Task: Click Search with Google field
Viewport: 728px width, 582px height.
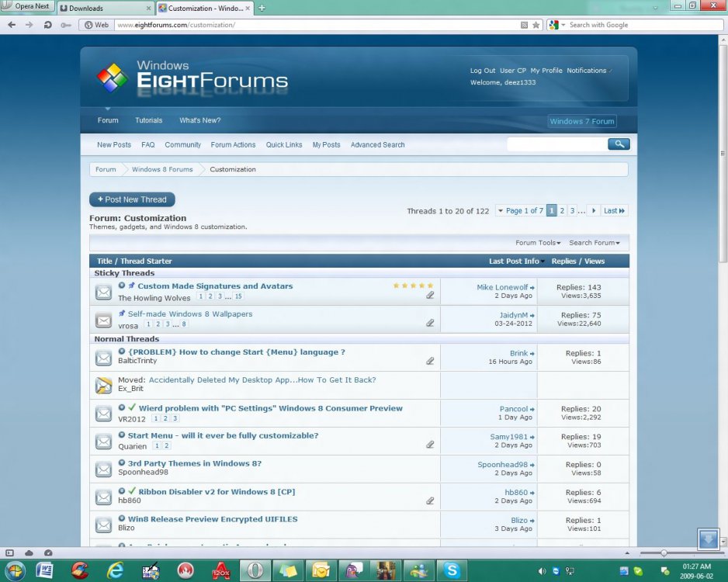Action: (643, 25)
